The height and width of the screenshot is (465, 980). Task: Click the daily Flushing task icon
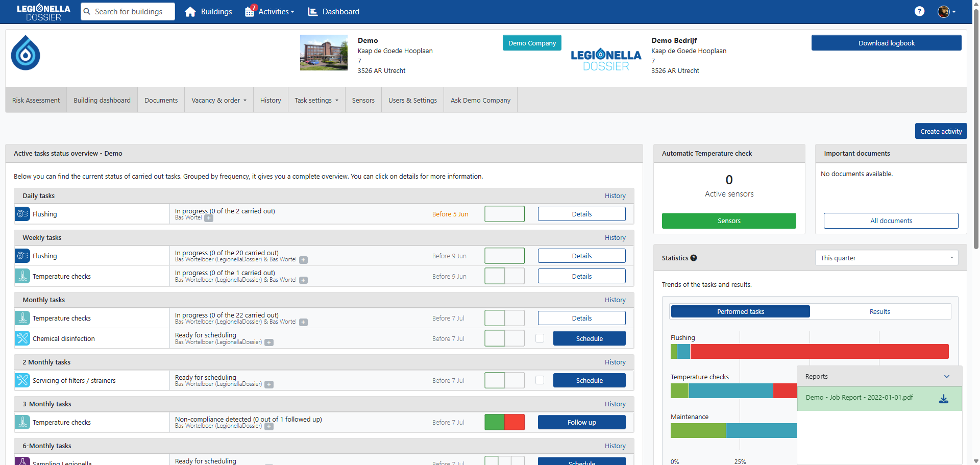point(22,214)
